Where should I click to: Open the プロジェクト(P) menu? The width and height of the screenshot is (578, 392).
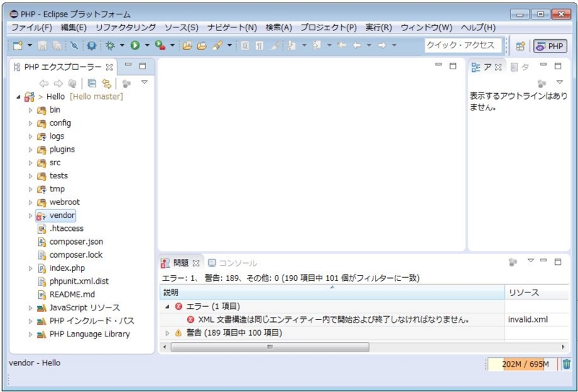coord(329,27)
